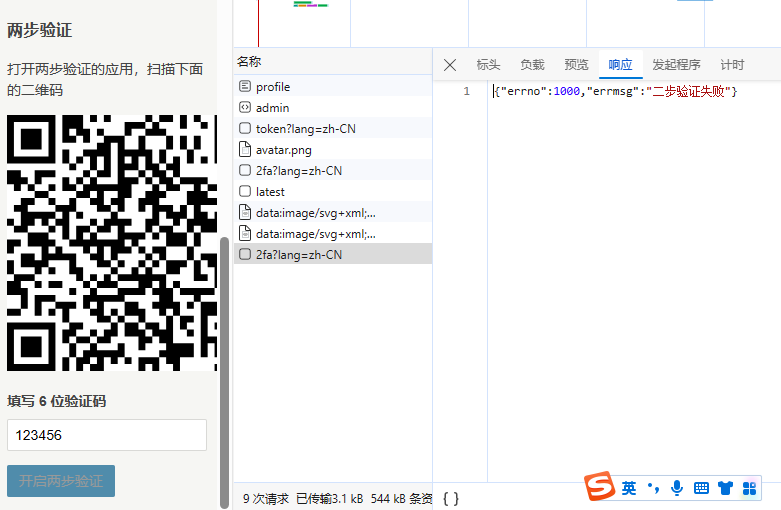Click the Sogou input method logo
Image resolution: width=781 pixels, height=510 pixels.
pyautogui.click(x=599, y=486)
